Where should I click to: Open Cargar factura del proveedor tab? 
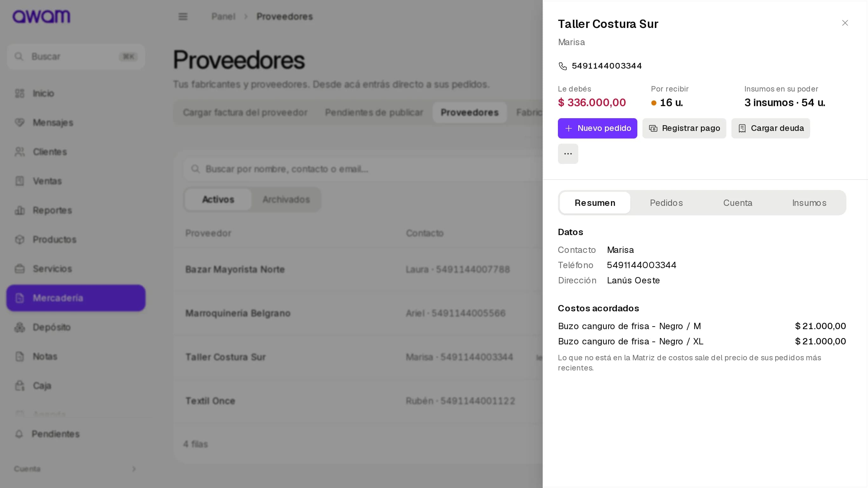click(x=245, y=112)
